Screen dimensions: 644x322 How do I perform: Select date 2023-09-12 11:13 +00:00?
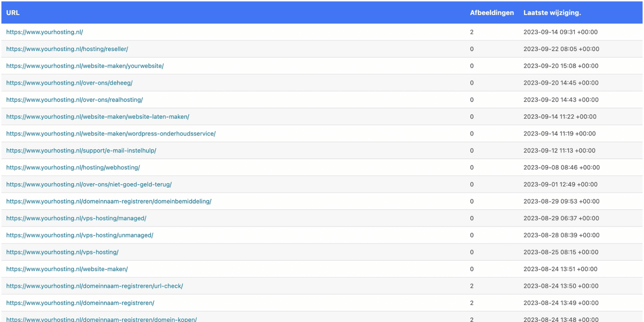point(559,151)
